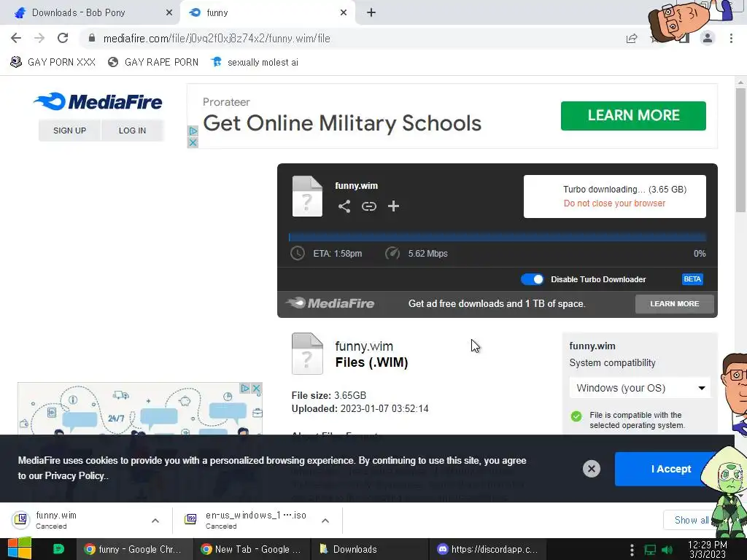Screen dimensions: 747x560
Task: Go back with the browser back arrow
Action: click(x=16, y=38)
